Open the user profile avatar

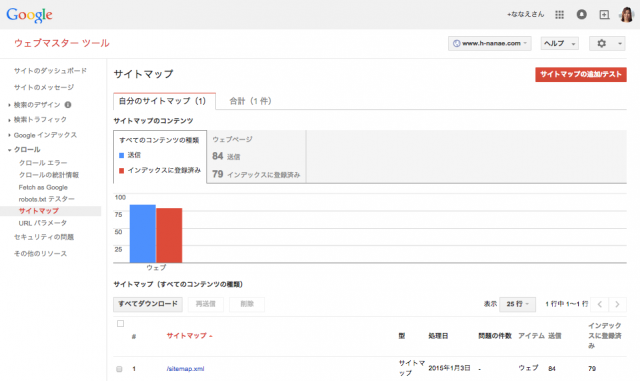click(627, 15)
